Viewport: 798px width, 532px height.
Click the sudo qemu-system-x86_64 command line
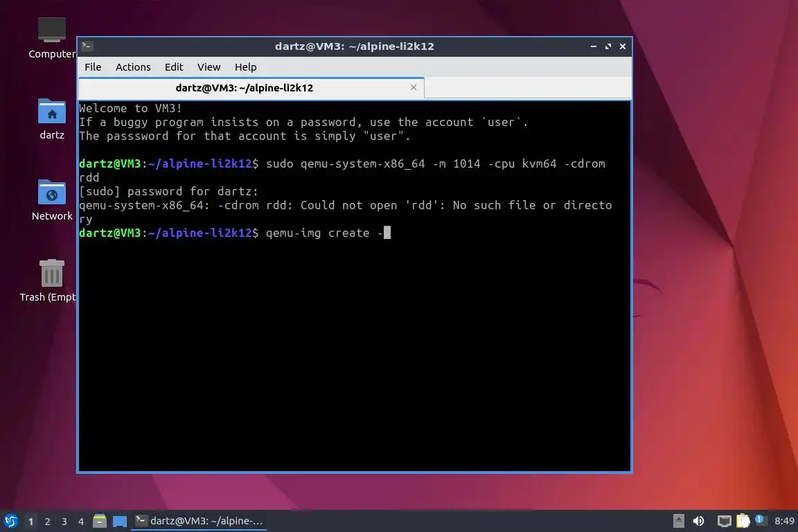(342, 170)
